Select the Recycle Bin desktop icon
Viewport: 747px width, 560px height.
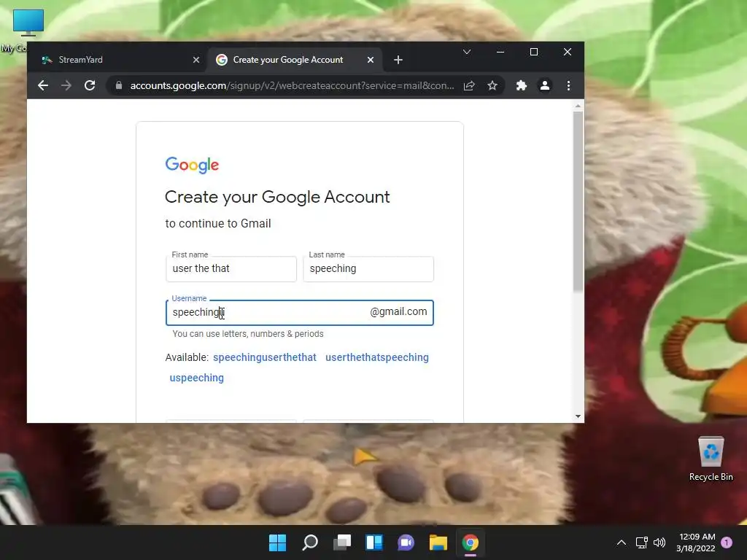click(711, 459)
